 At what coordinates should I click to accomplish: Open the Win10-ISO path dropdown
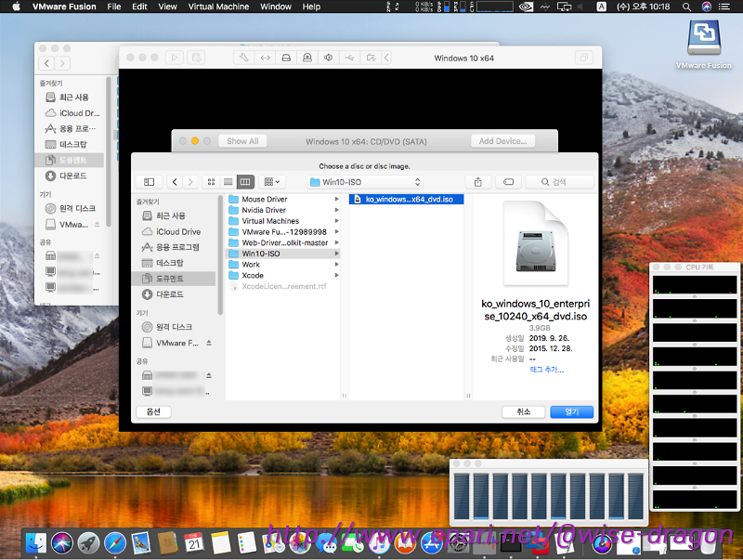(364, 182)
